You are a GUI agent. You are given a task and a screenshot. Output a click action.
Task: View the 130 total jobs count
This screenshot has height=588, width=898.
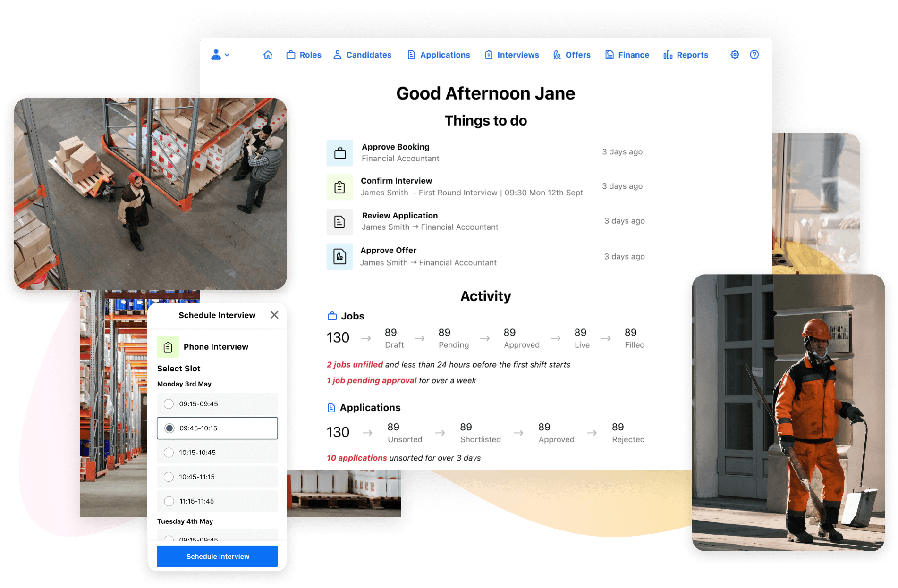coord(338,338)
